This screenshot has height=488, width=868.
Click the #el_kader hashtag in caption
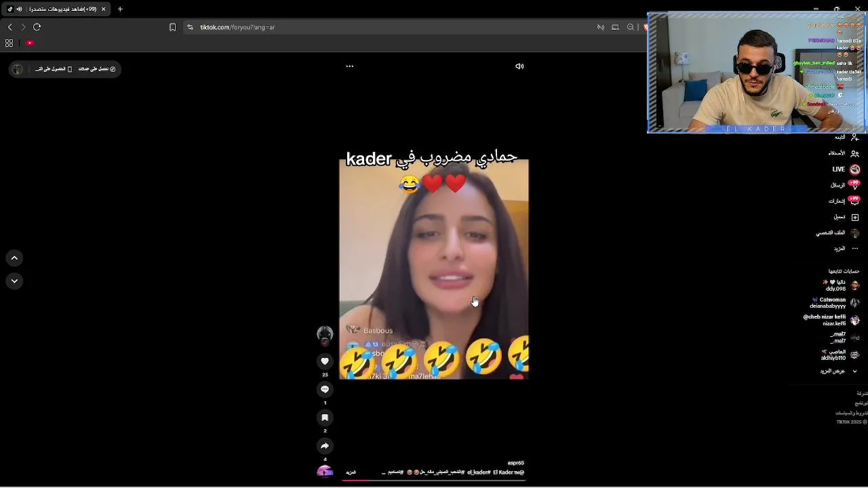(479, 472)
